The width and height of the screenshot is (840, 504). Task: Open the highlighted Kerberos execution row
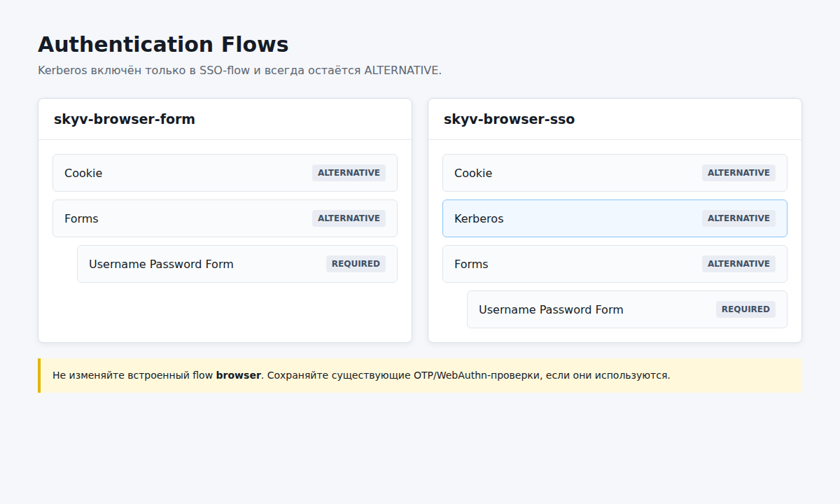(x=615, y=218)
